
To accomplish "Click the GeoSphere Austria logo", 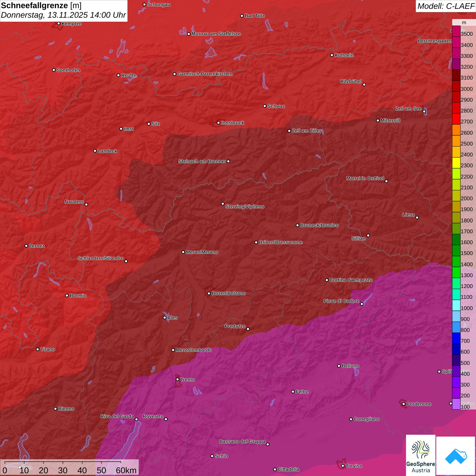I will point(421,455).
